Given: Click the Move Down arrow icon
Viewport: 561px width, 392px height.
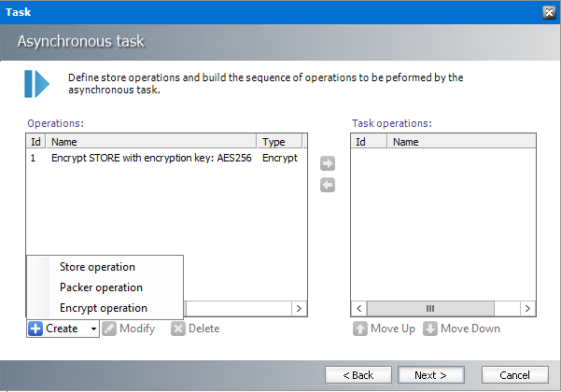Looking at the screenshot, I should coord(430,329).
